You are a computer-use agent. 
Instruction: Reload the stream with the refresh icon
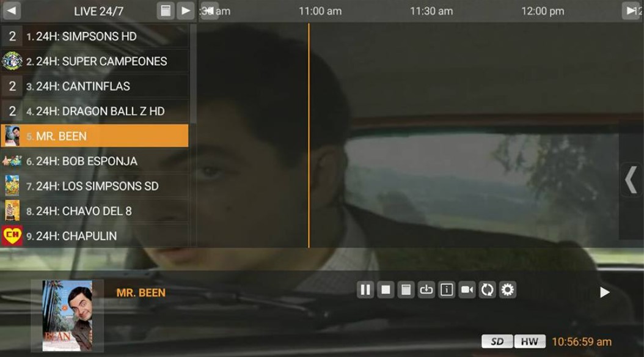[x=487, y=290]
